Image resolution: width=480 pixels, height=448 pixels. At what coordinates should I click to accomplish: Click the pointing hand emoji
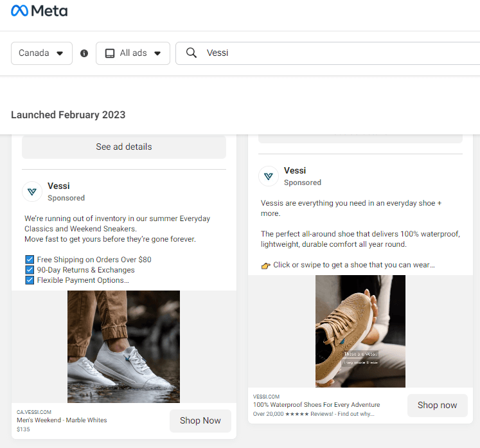pyautogui.click(x=266, y=265)
